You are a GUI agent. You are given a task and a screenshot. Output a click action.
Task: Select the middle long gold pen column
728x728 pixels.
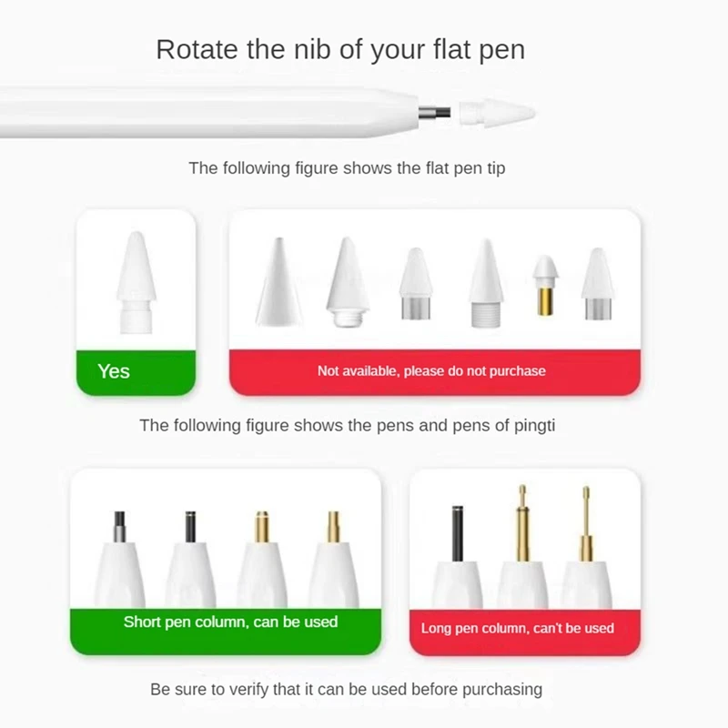point(522,546)
